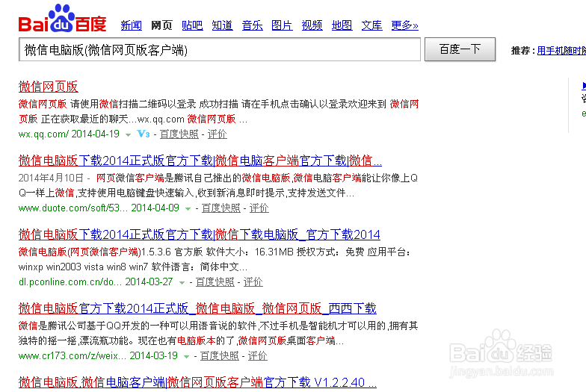586x392 pixels.
Task: Open the 新闻 tab
Action: 132,25
